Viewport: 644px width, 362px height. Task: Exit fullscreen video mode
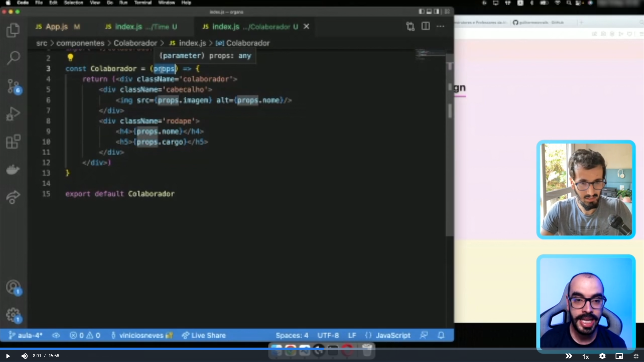(636, 356)
